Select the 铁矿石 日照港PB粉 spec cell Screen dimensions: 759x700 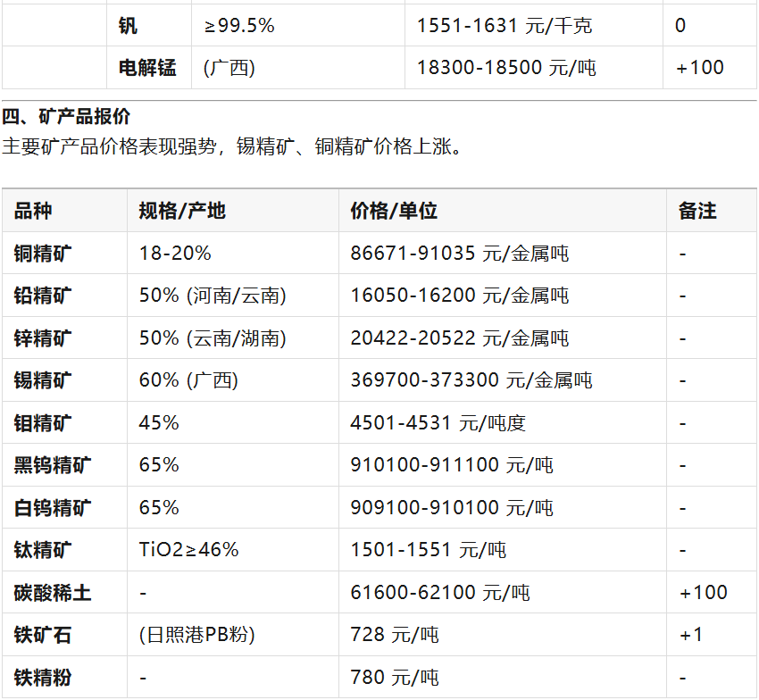tap(197, 635)
